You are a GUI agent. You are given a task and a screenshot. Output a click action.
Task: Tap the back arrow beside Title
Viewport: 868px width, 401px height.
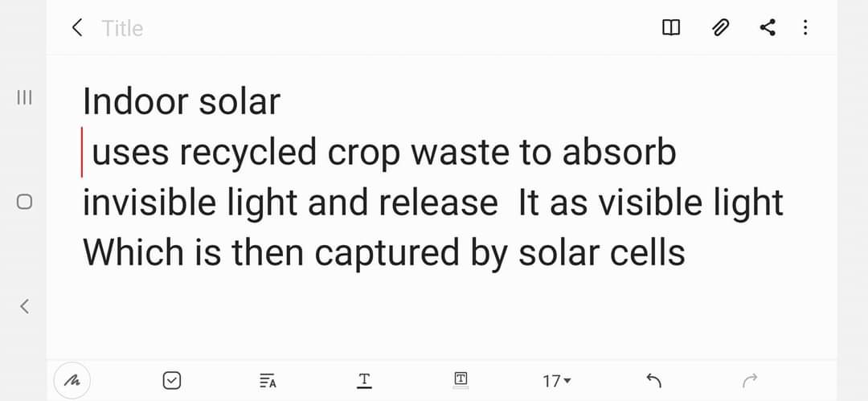tap(77, 28)
